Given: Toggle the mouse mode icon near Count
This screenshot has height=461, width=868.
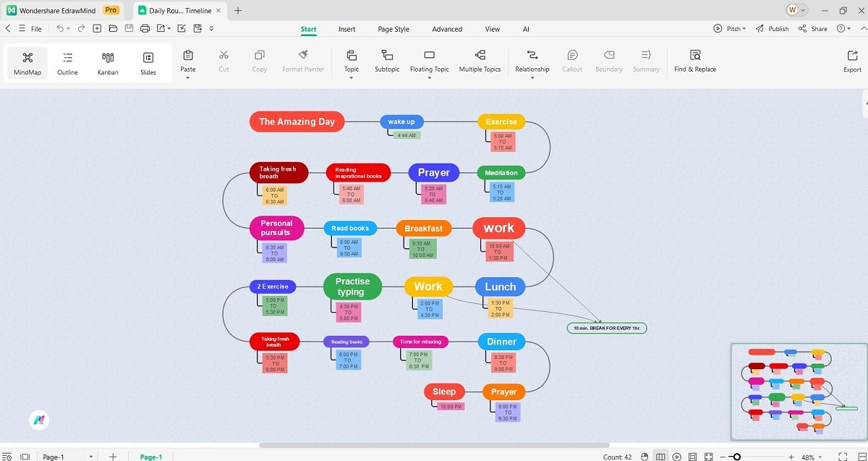Looking at the screenshot, I should tap(644, 457).
